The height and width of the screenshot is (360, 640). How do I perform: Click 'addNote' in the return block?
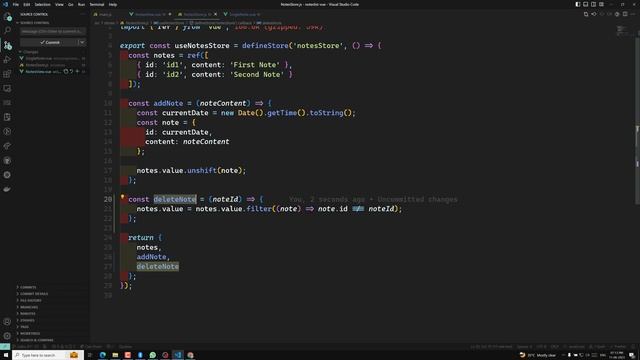(x=151, y=257)
